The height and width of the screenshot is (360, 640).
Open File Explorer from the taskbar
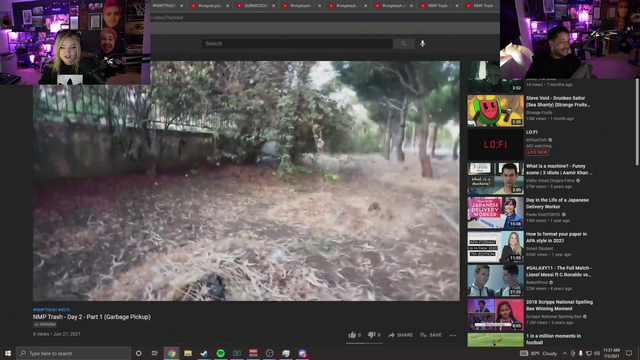tap(188, 353)
